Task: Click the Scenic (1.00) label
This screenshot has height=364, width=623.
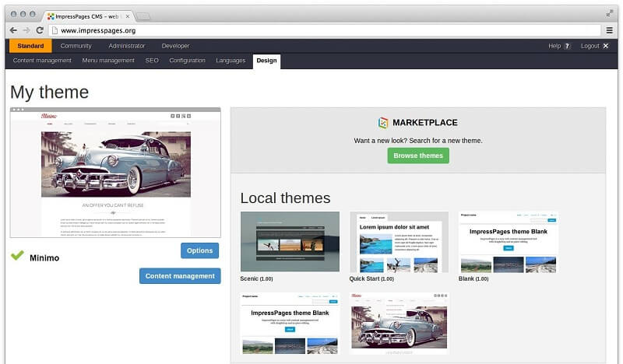Action: coord(256,279)
